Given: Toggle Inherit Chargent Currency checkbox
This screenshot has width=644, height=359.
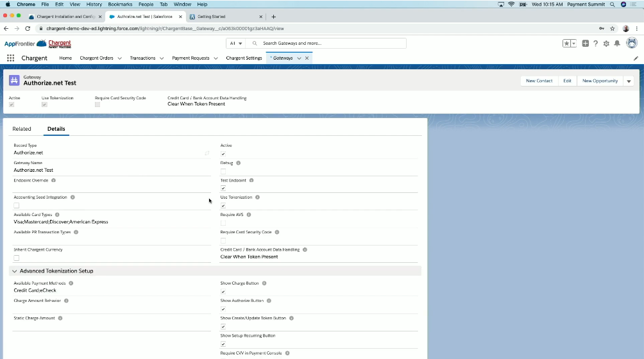Looking at the screenshot, I should 17,258.
